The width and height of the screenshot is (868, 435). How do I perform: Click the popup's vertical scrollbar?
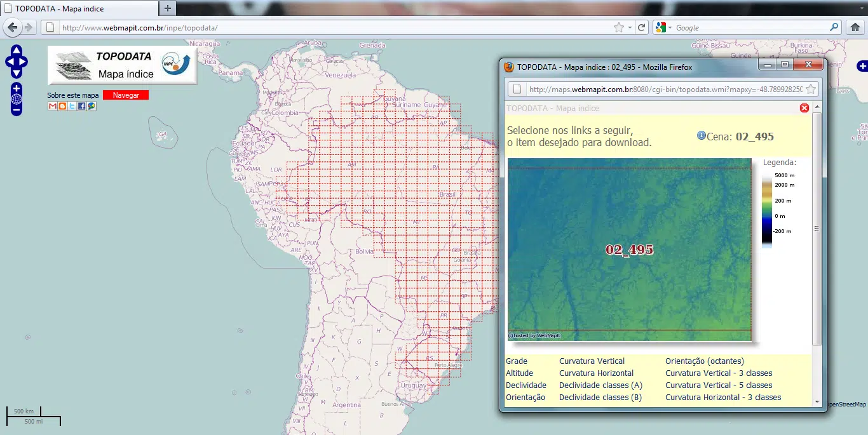[817, 229]
